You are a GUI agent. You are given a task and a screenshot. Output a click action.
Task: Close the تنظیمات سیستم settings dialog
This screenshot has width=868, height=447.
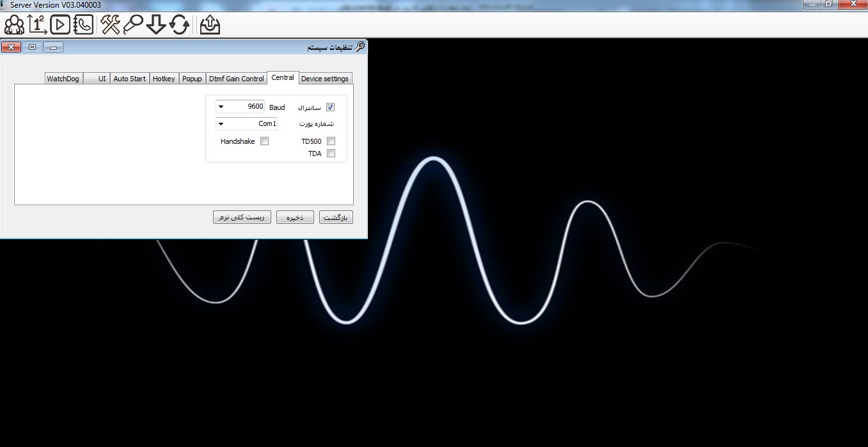tap(12, 47)
